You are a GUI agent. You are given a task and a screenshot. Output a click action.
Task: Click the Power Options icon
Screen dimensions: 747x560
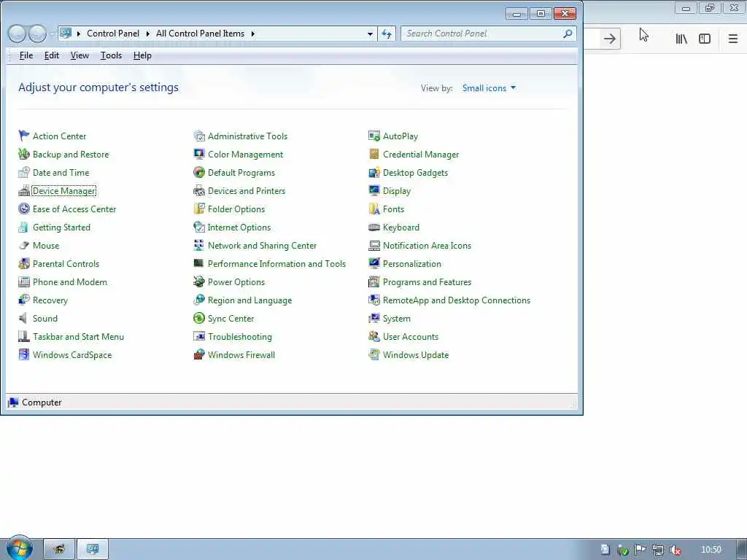click(x=199, y=281)
